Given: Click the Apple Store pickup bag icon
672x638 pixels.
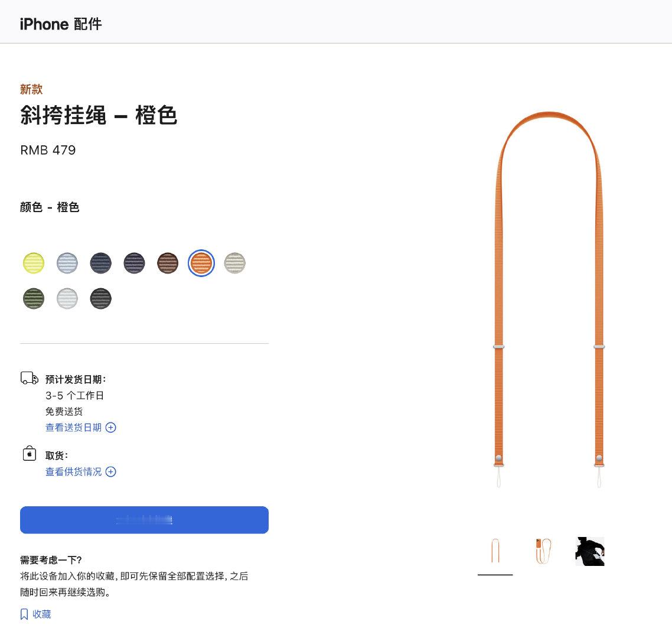Looking at the screenshot, I should 29,454.
